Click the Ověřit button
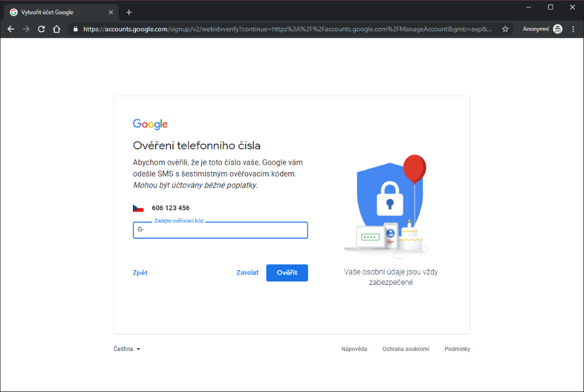 [287, 272]
